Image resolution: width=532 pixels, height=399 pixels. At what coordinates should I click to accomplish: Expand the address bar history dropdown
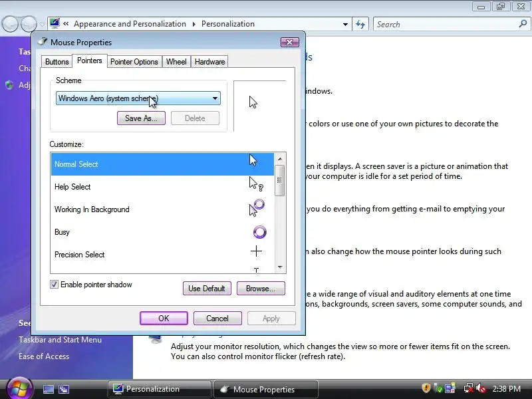pyautogui.click(x=345, y=25)
